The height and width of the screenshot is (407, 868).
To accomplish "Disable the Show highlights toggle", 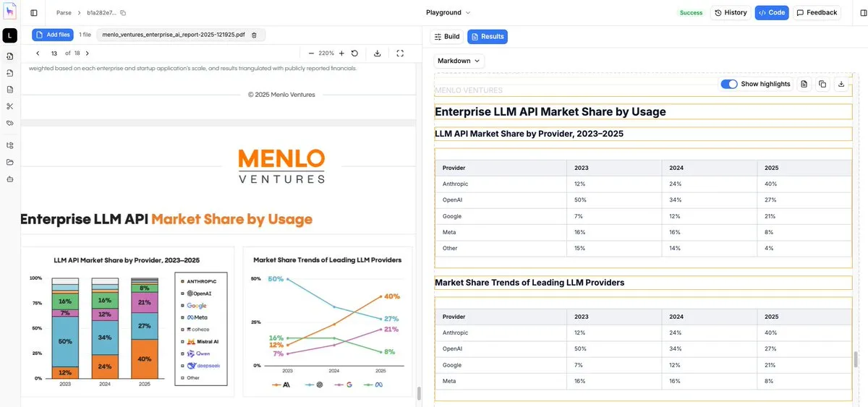I will coord(729,85).
